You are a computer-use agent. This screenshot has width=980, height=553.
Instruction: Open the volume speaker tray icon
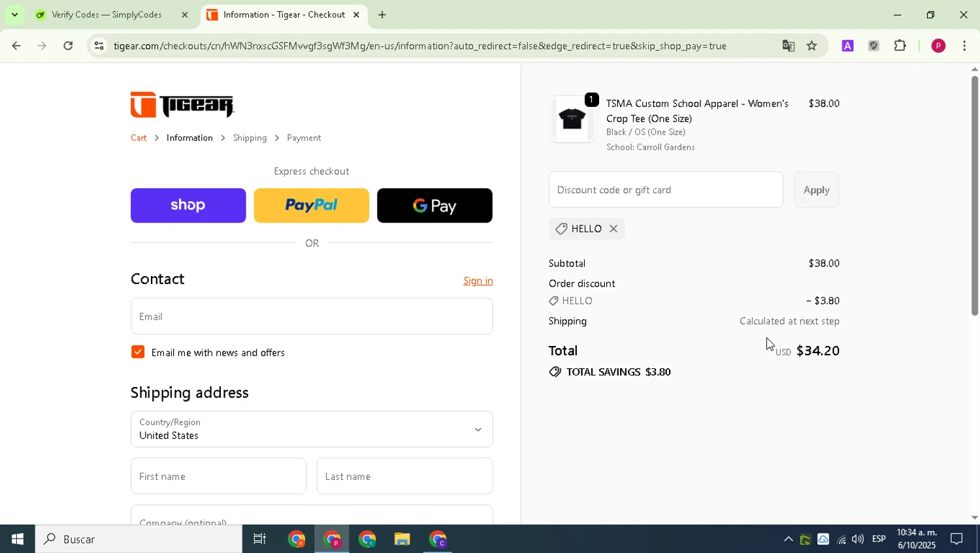(x=858, y=539)
